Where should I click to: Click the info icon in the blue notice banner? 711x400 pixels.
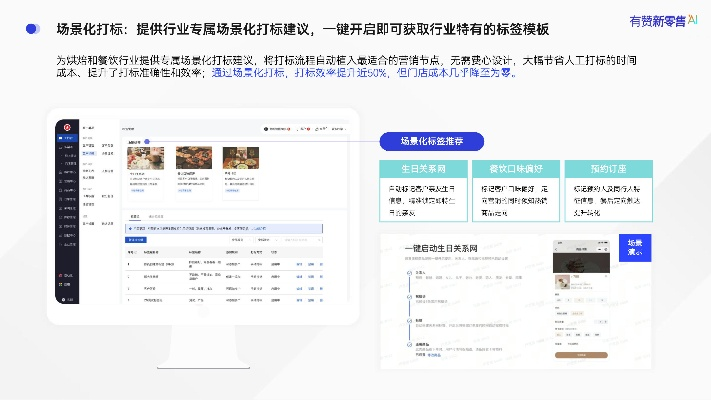tap(129, 228)
